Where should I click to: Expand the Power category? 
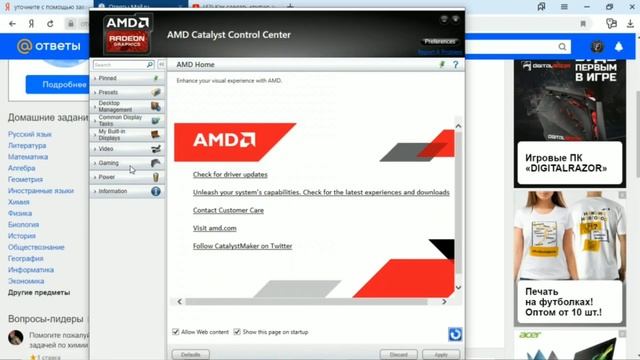127,177
